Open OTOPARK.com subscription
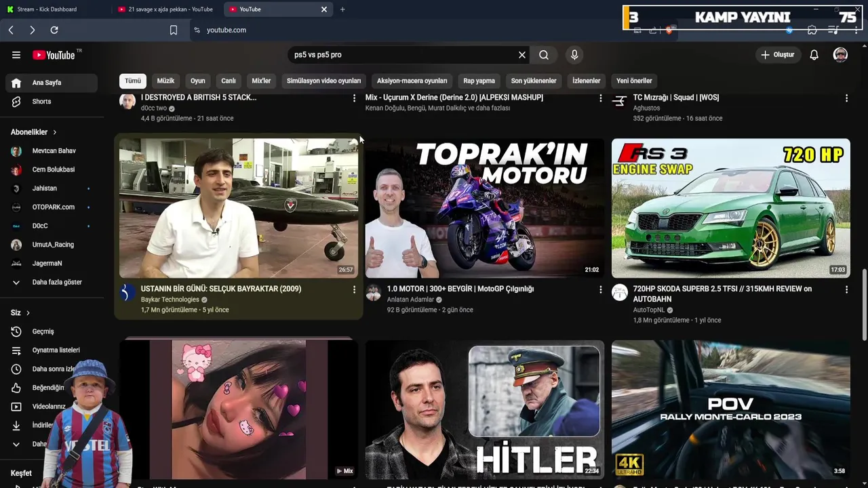 click(52, 207)
